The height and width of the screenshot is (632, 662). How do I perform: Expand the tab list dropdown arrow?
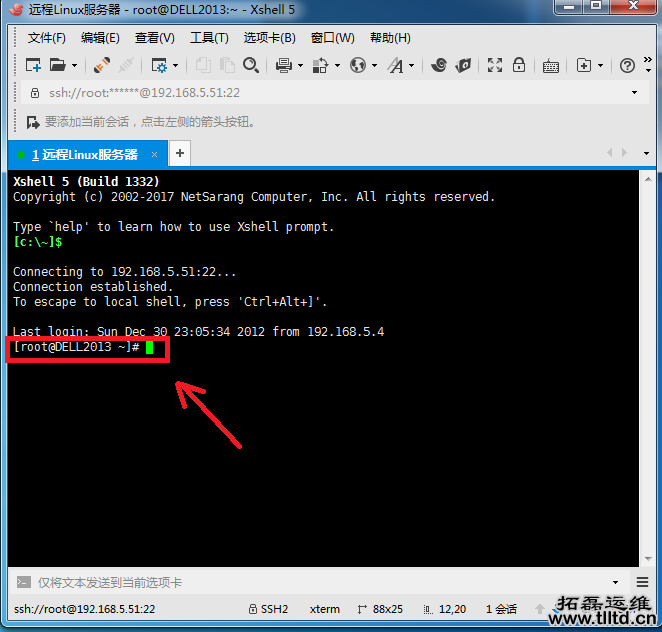(x=646, y=154)
